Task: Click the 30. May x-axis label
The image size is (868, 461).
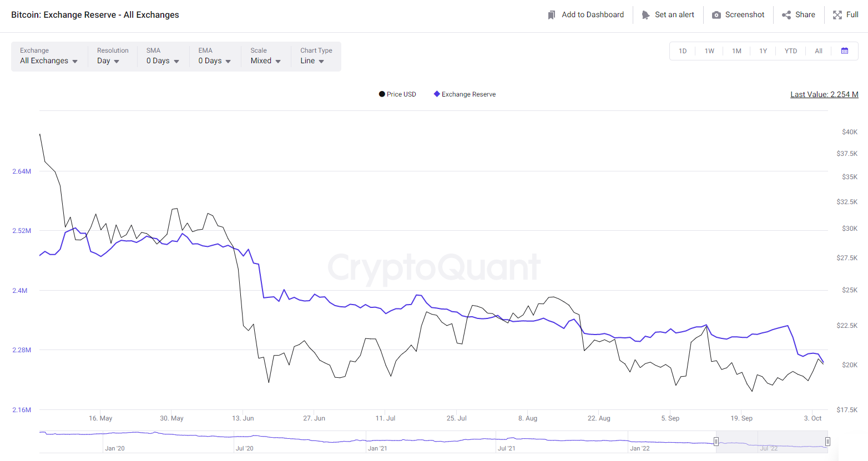Action: point(171,418)
